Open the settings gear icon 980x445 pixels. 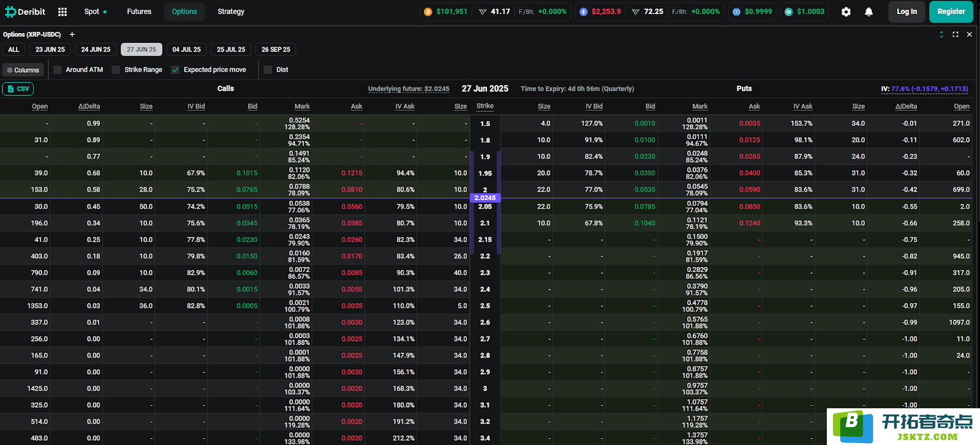click(846, 12)
